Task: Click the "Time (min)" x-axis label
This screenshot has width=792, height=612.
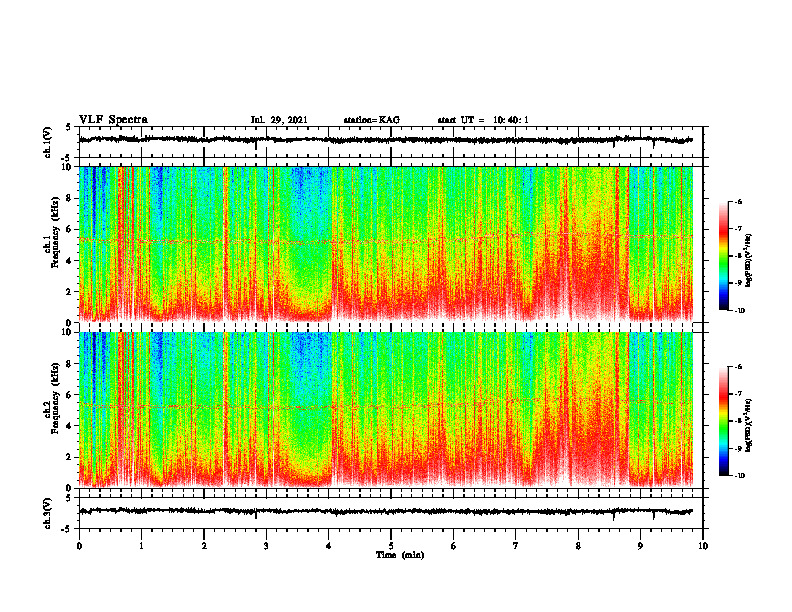Action: pyautogui.click(x=400, y=555)
